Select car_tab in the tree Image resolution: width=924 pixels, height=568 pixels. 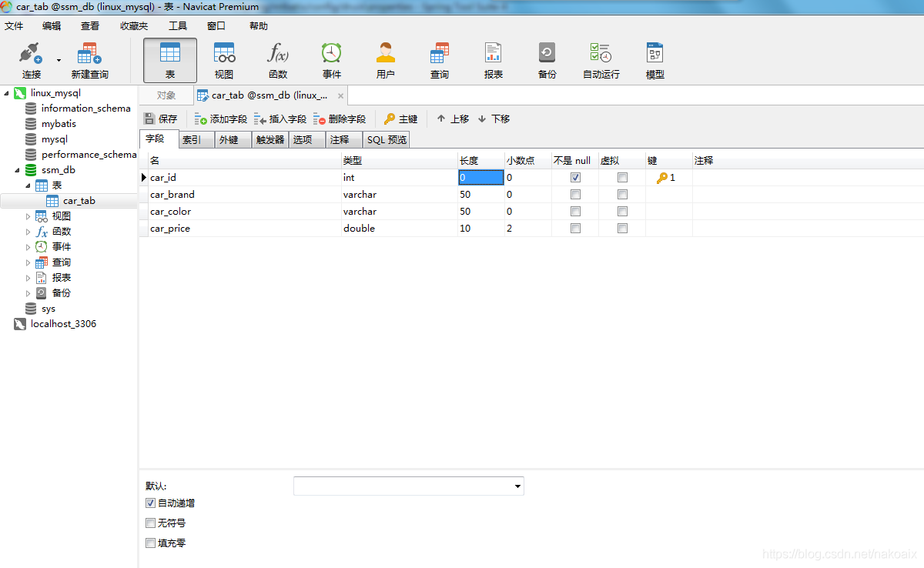tap(79, 201)
